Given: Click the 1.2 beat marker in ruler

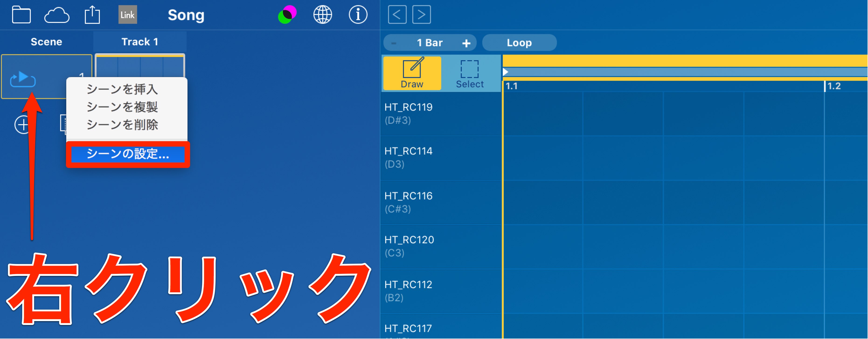Looking at the screenshot, I should point(834,86).
